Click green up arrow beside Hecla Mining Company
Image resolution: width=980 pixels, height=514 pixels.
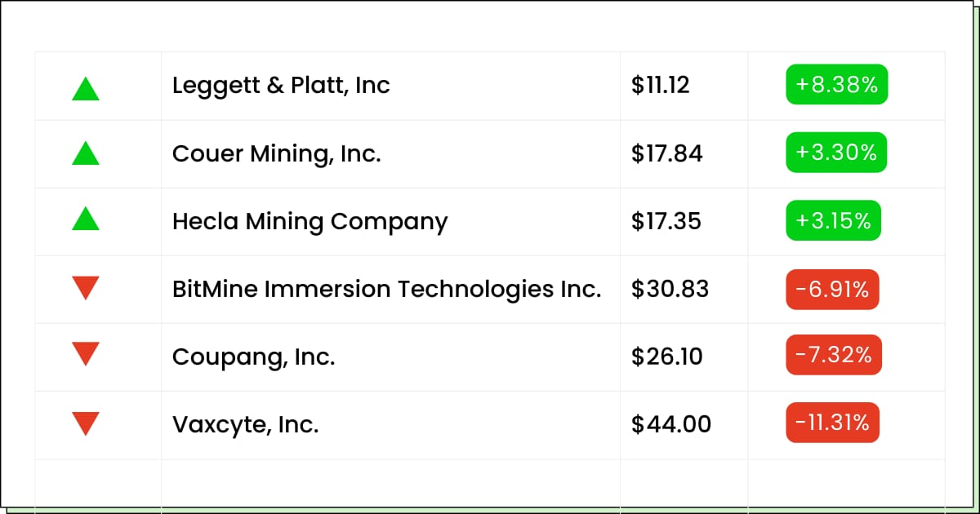(x=86, y=219)
